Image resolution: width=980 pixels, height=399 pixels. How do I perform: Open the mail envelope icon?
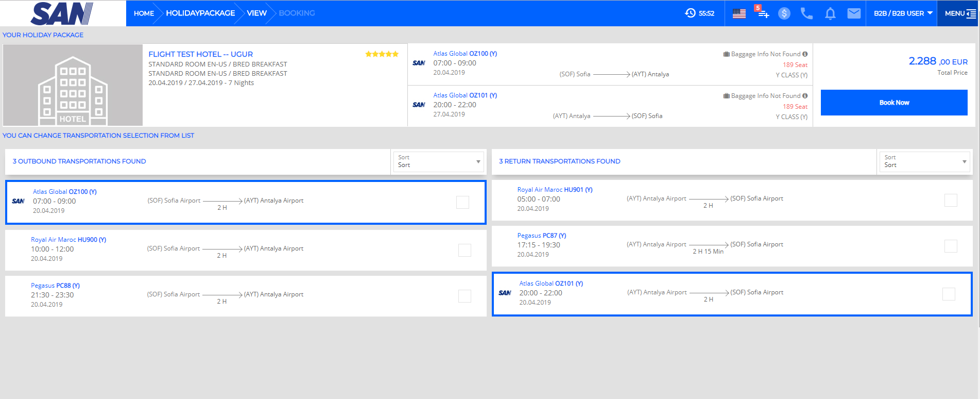[854, 13]
